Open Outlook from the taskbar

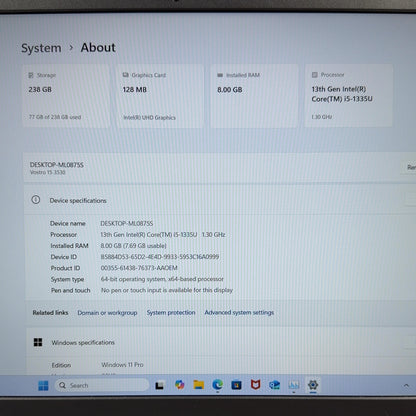[x=274, y=385]
